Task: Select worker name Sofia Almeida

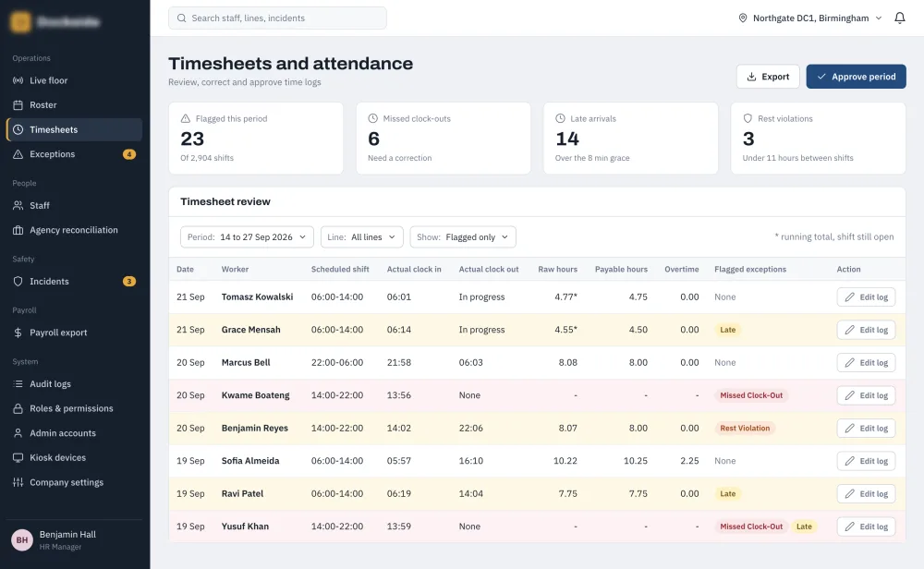Action: pyautogui.click(x=250, y=461)
